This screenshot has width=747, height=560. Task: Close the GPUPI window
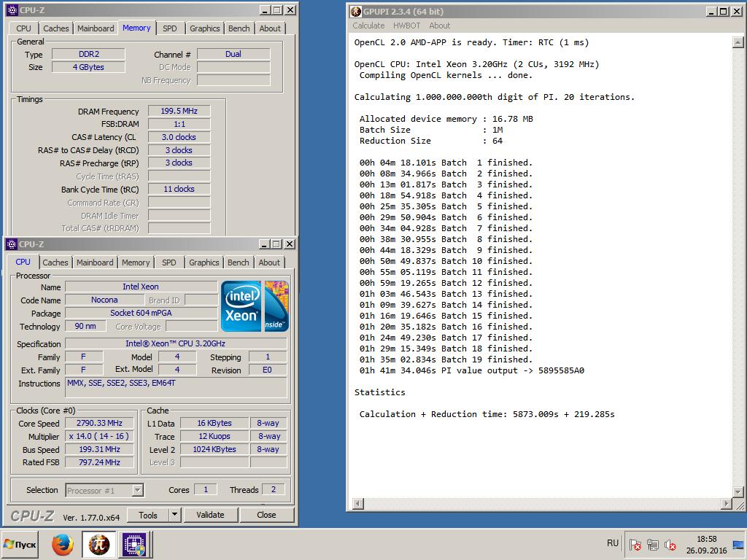737,12
